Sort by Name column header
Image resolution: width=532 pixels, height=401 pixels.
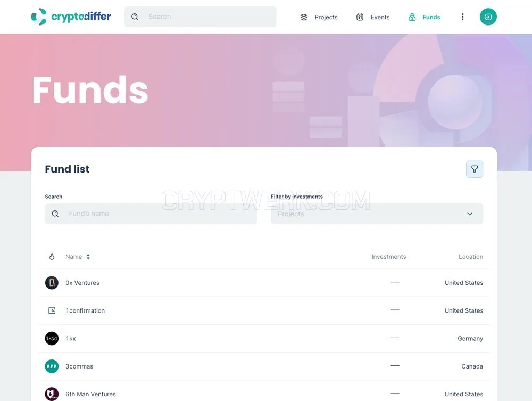coord(73,257)
